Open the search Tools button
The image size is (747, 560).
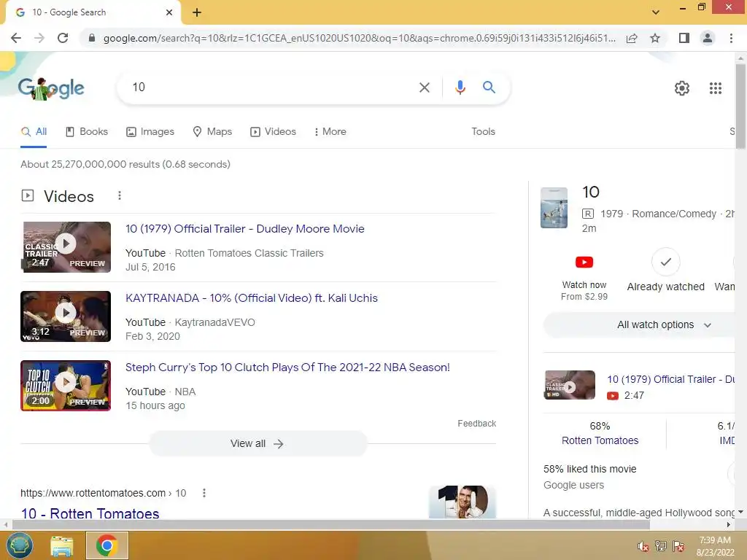click(x=483, y=132)
